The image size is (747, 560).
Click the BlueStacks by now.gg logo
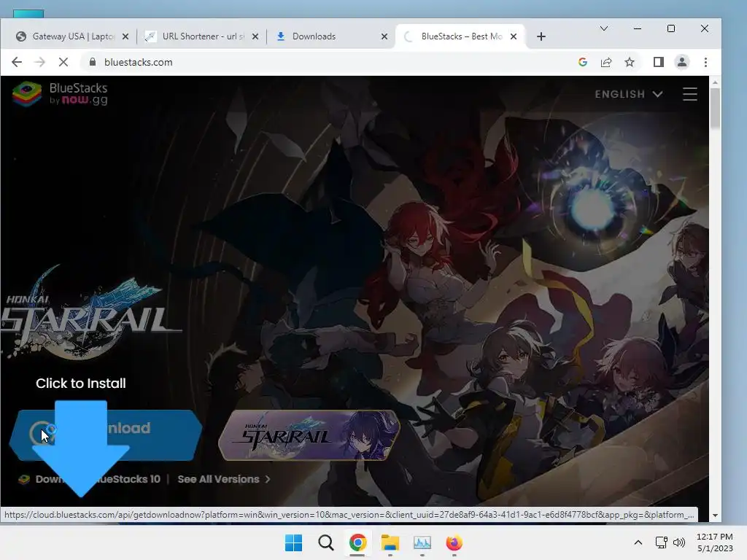[x=60, y=93]
